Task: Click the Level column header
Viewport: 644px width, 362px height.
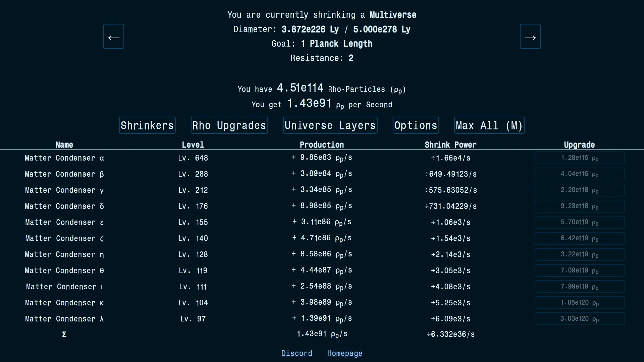Action: [x=193, y=145]
